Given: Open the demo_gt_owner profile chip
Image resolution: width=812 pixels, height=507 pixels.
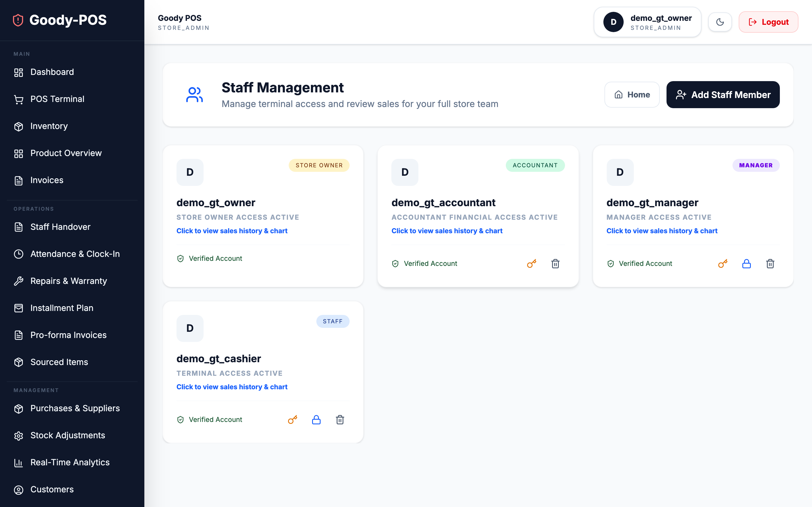Looking at the screenshot, I should pos(647,22).
